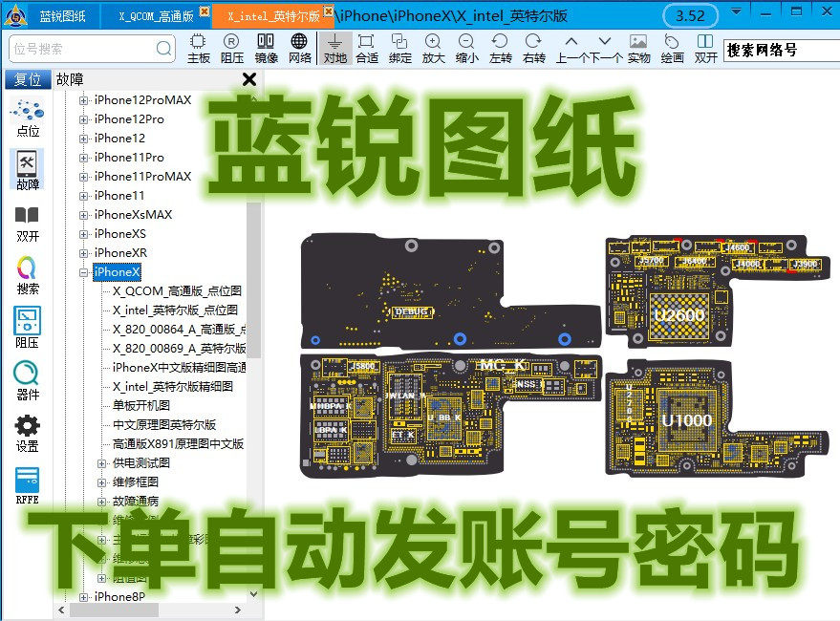Rotate left using the 左转 icon

[501, 48]
